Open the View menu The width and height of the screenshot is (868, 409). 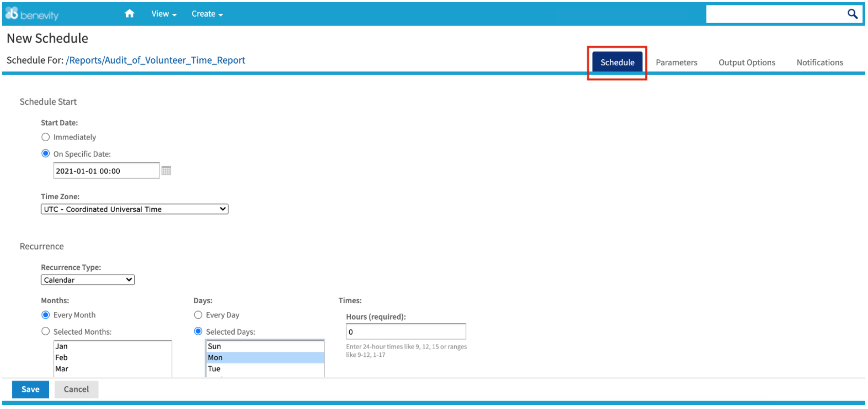164,14
